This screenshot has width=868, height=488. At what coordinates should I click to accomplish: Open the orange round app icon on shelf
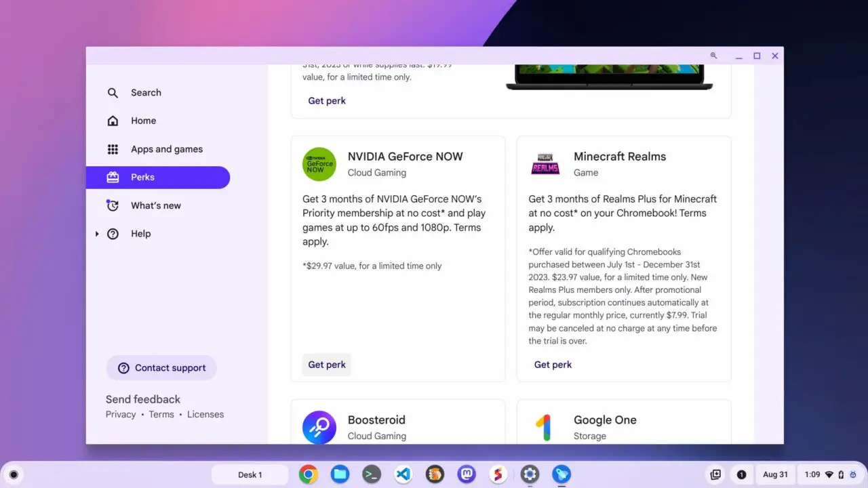(435, 474)
